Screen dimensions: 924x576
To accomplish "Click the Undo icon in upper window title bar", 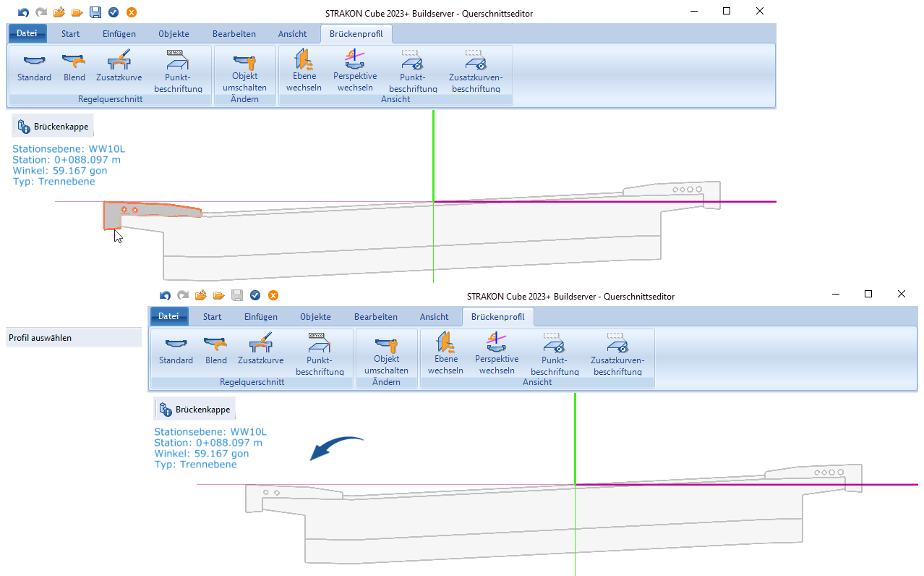I will (x=23, y=12).
